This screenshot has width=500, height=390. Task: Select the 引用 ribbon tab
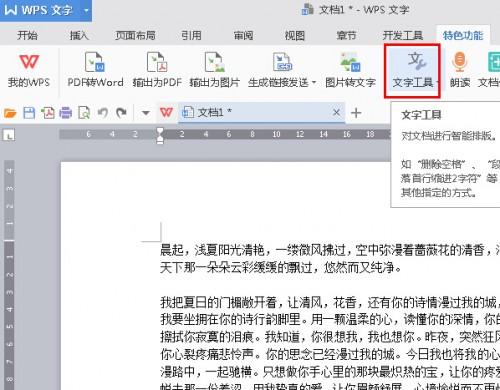(x=191, y=35)
